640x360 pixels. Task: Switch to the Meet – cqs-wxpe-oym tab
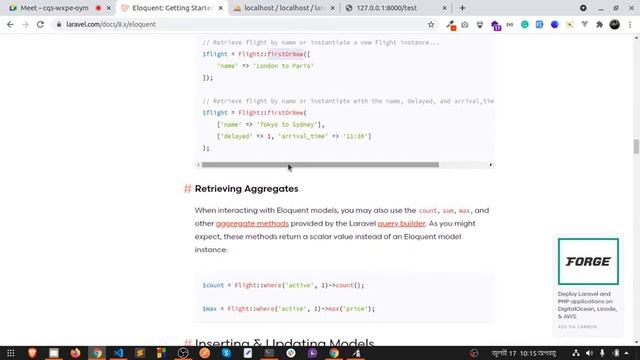tap(54, 8)
